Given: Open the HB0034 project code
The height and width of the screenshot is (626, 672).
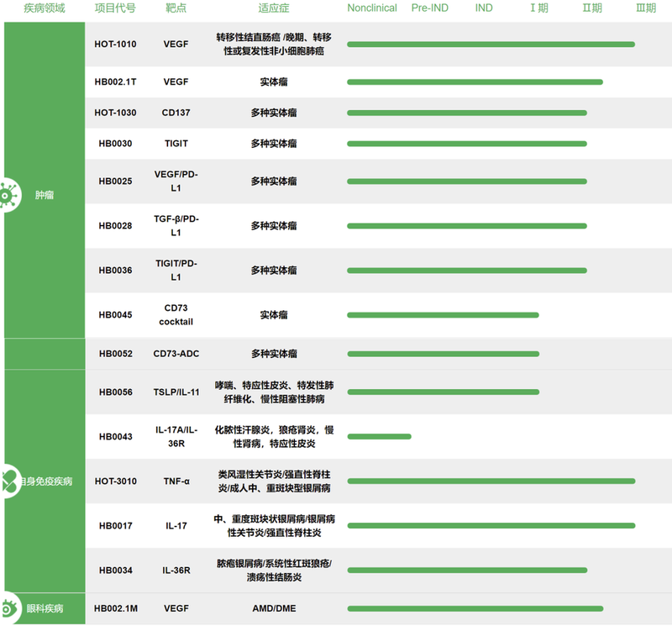Looking at the screenshot, I should [115, 571].
